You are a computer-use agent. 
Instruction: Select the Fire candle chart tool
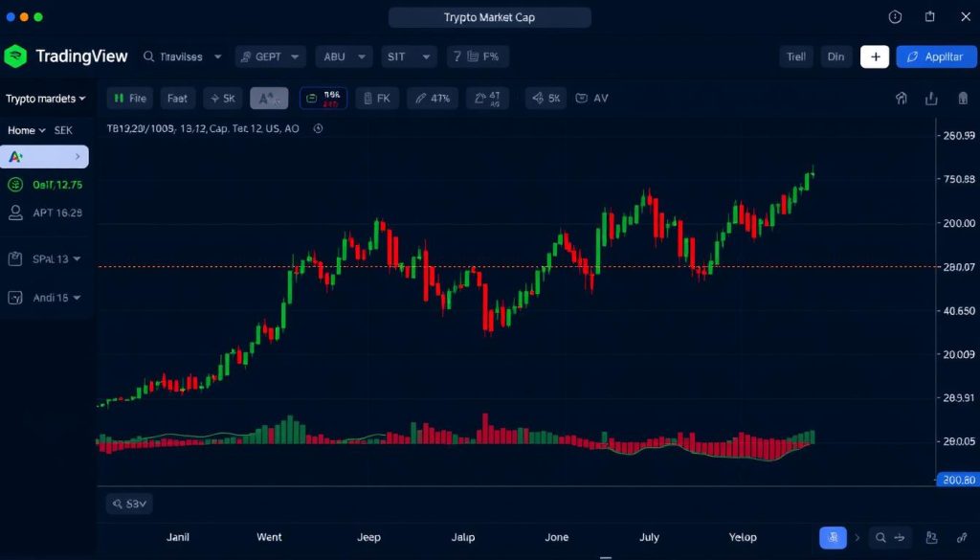129,98
